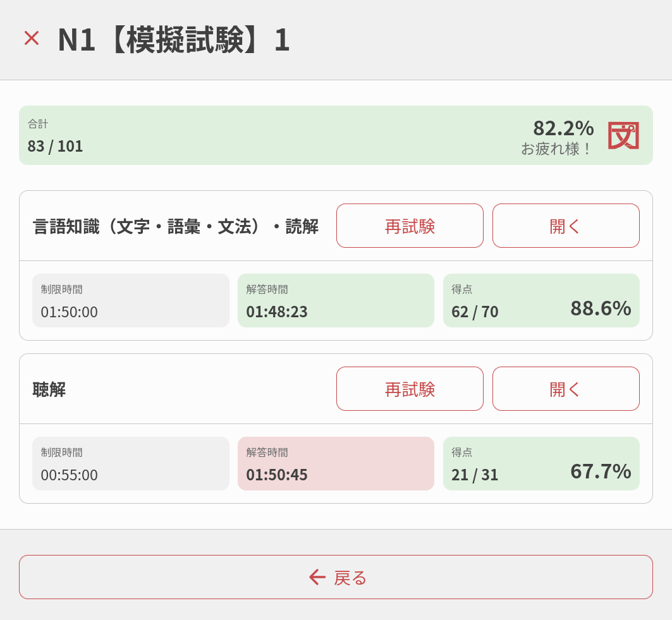Click the 62 / 70 score card

pyautogui.click(x=541, y=301)
